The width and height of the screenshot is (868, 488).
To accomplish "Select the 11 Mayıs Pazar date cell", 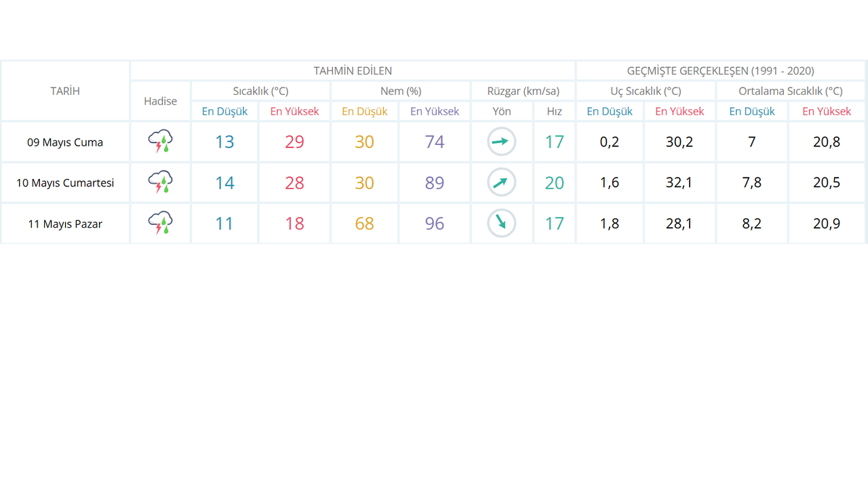I will (65, 224).
